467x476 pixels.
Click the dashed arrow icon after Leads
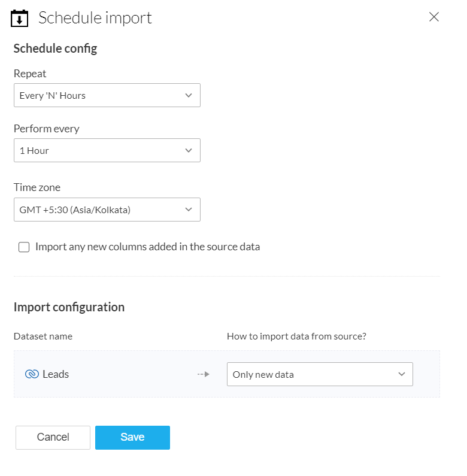204,375
